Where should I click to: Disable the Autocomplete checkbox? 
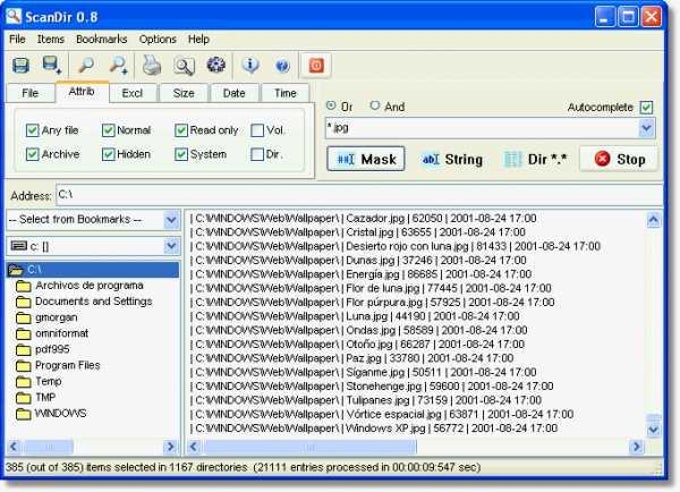pyautogui.click(x=646, y=107)
